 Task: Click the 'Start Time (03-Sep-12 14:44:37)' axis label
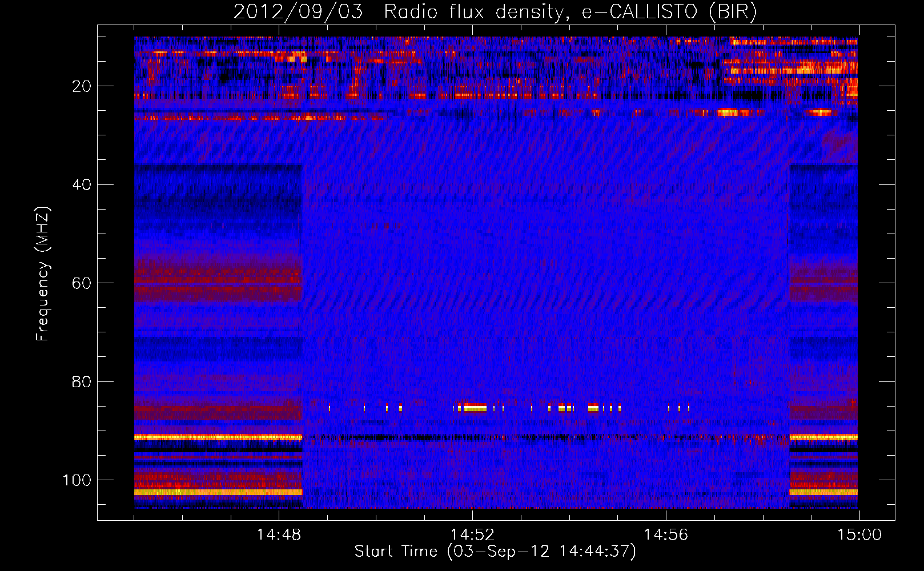point(495,552)
